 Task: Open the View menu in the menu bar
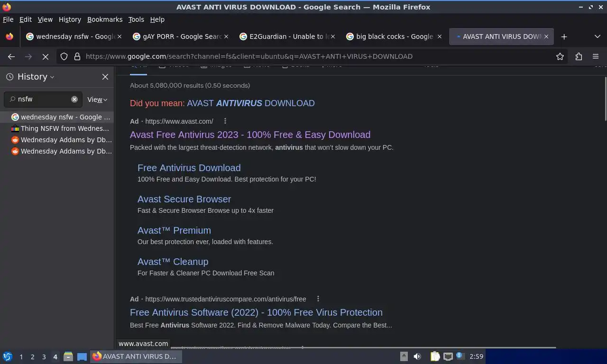tap(45, 19)
